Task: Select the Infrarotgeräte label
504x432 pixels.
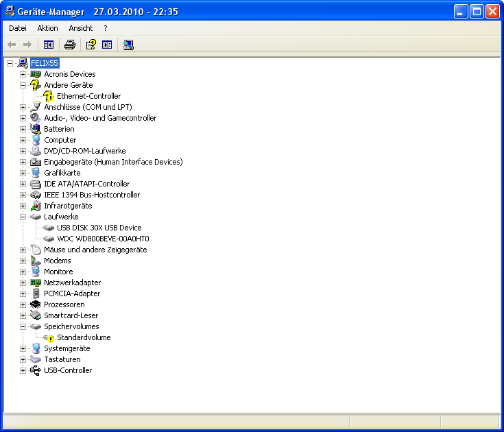Action: tap(68, 206)
